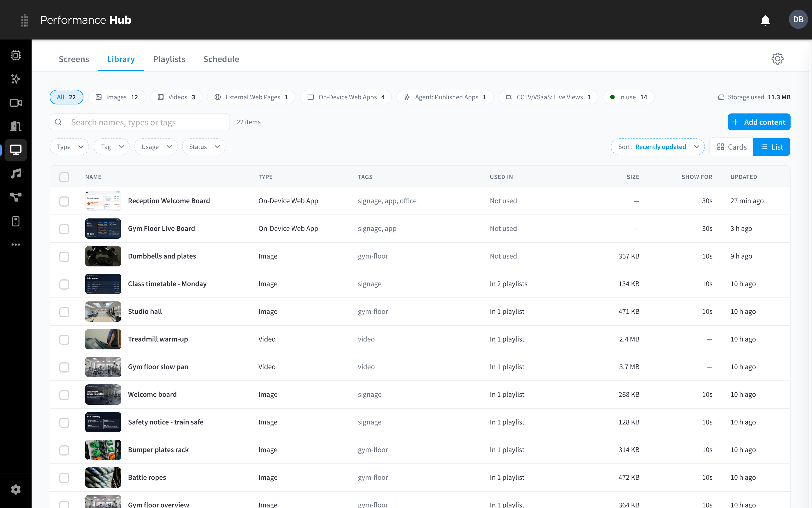Open the camera sidebar icon
Screen dimensions: 812x508
pyautogui.click(x=16, y=102)
